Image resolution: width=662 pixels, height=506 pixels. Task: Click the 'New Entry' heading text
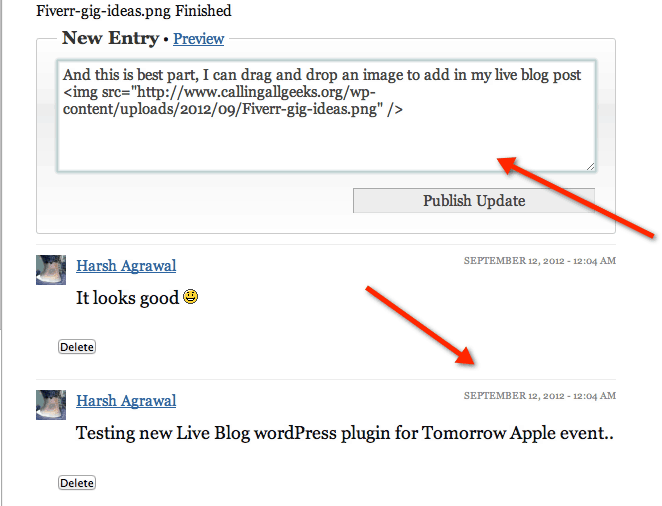pyautogui.click(x=111, y=38)
